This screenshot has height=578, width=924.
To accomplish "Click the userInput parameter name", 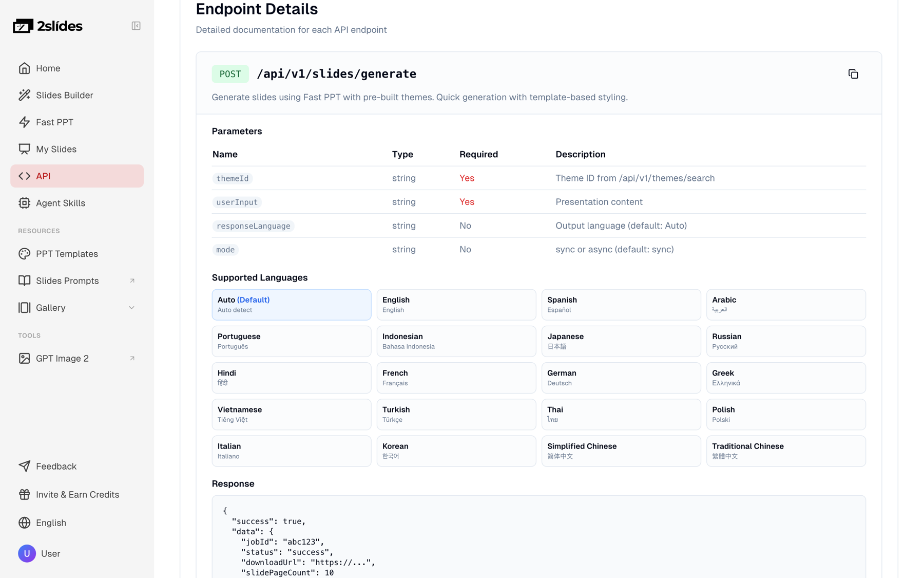I will (x=237, y=202).
